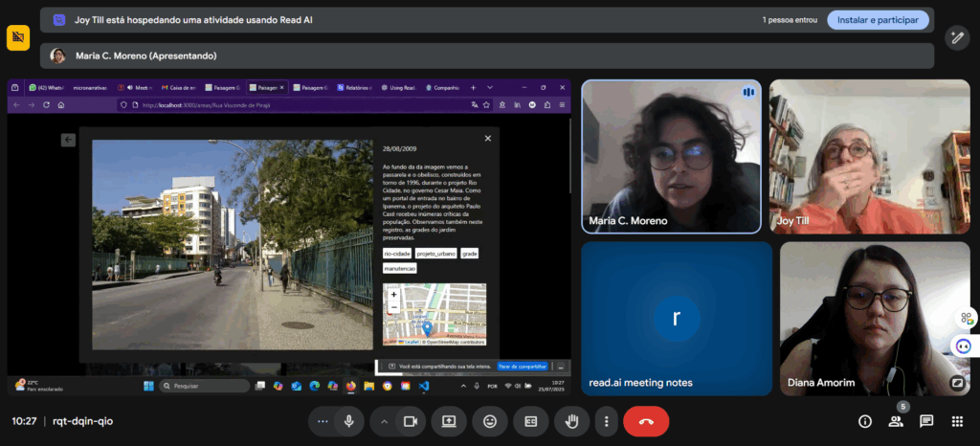Click Instalar e participar button

point(878,20)
